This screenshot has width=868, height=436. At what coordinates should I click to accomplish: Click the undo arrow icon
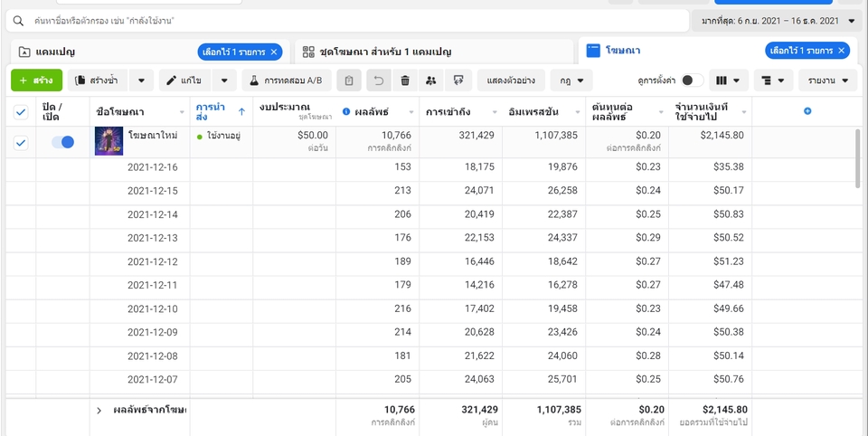[x=379, y=81]
